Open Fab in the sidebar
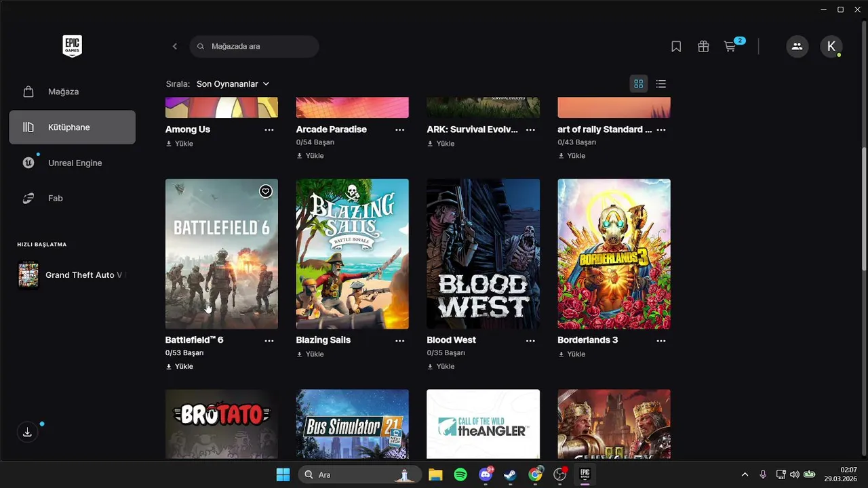 click(73, 199)
